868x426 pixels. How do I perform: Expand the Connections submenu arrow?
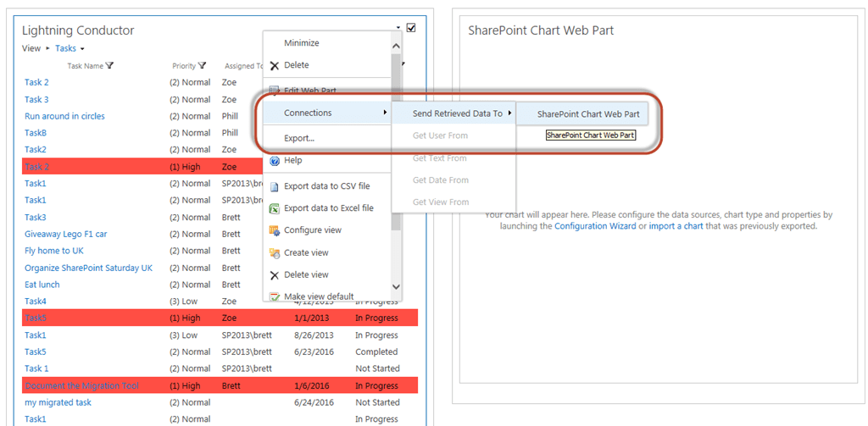385,113
